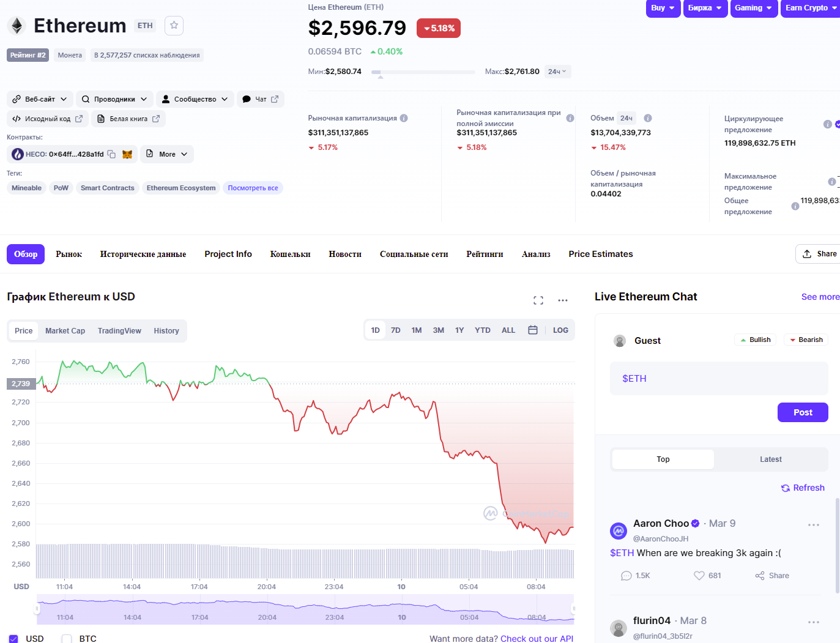Expand the Веб-сайт dropdown
Viewport: 840px width, 643px height.
(40, 99)
